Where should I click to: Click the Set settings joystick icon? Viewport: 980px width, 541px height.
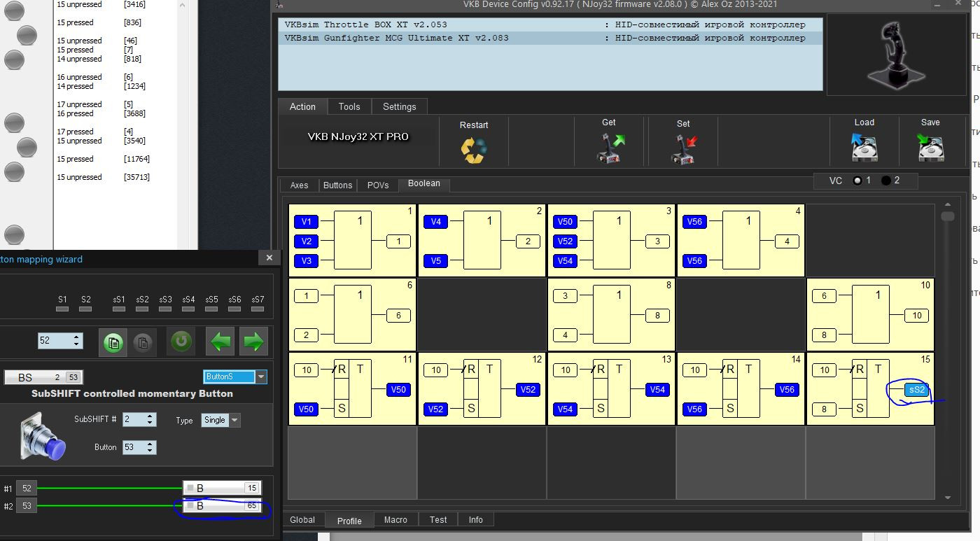683,148
